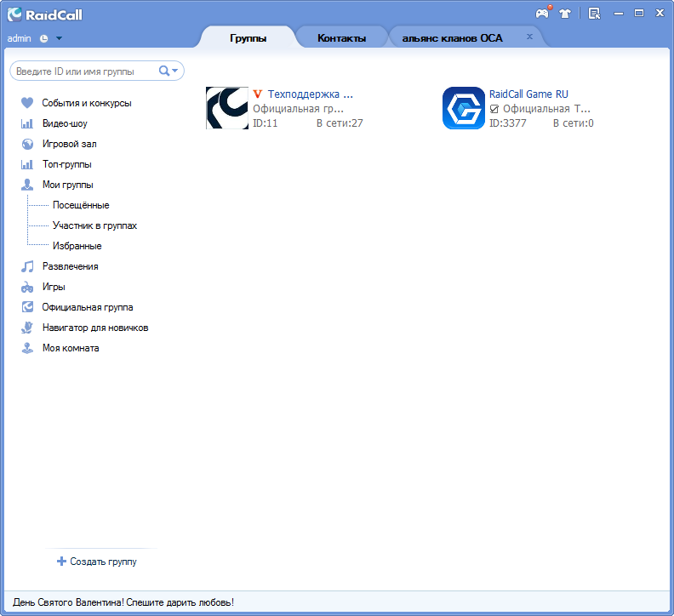674x616 pixels.
Task: Click Создать группу link
Action: pyautogui.click(x=103, y=562)
